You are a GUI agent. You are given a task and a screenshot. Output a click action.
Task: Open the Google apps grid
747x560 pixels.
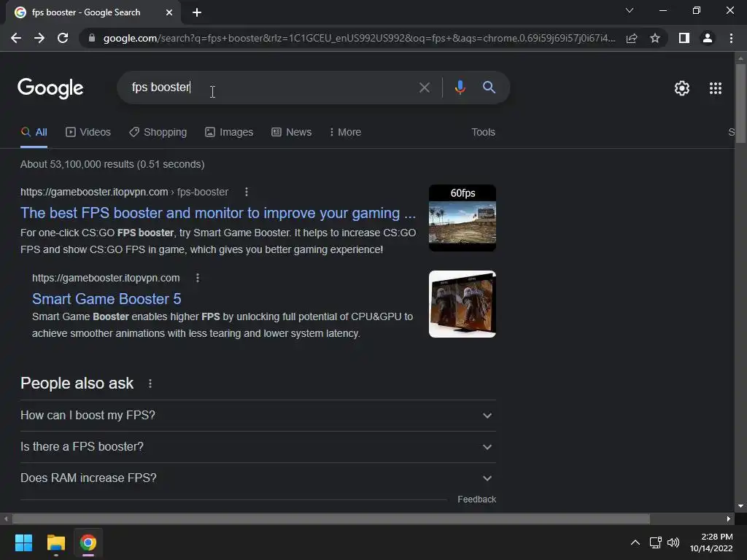tap(715, 88)
